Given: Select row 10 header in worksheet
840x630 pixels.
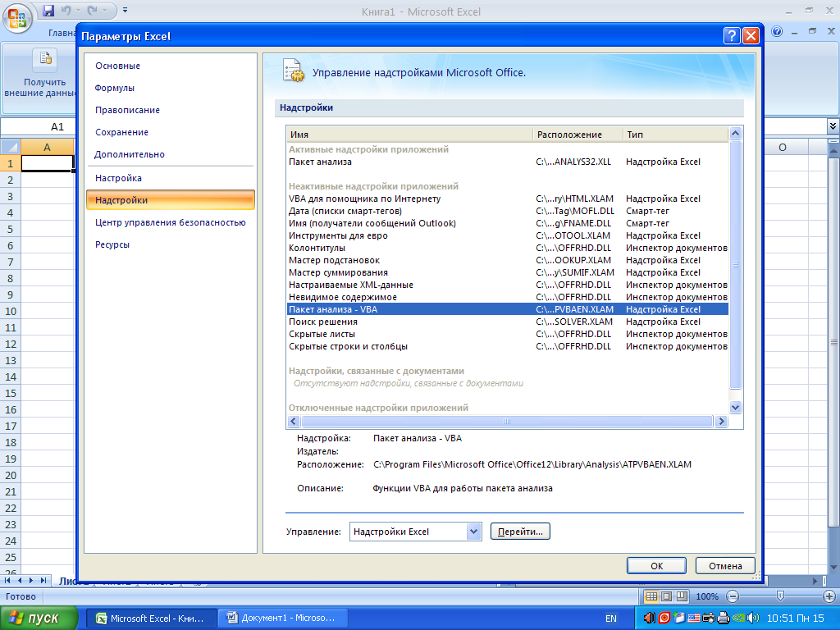Looking at the screenshot, I should 10,311.
